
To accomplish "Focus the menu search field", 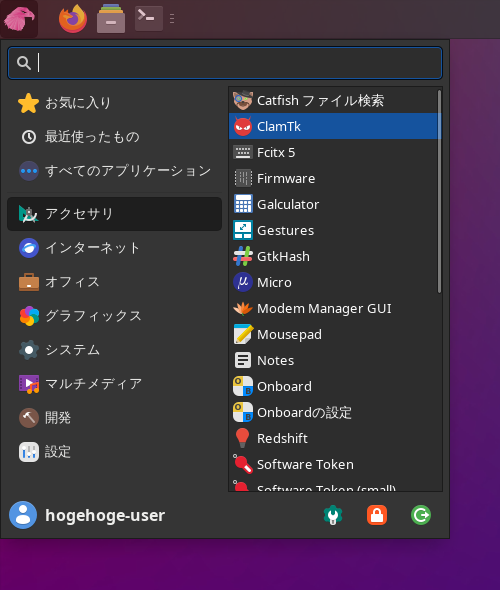I will point(225,63).
